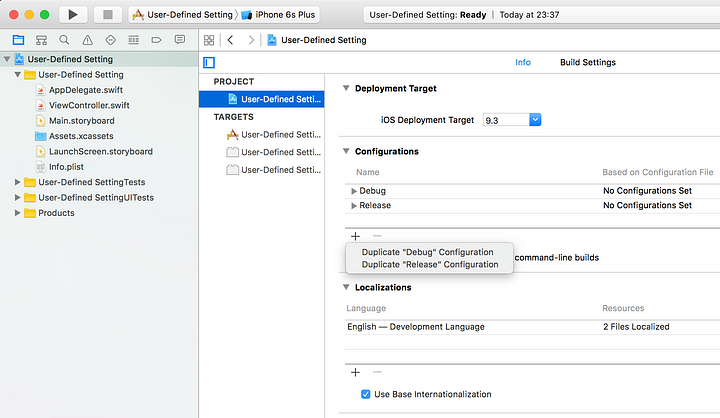Collapse the Deployment Target section

346,88
